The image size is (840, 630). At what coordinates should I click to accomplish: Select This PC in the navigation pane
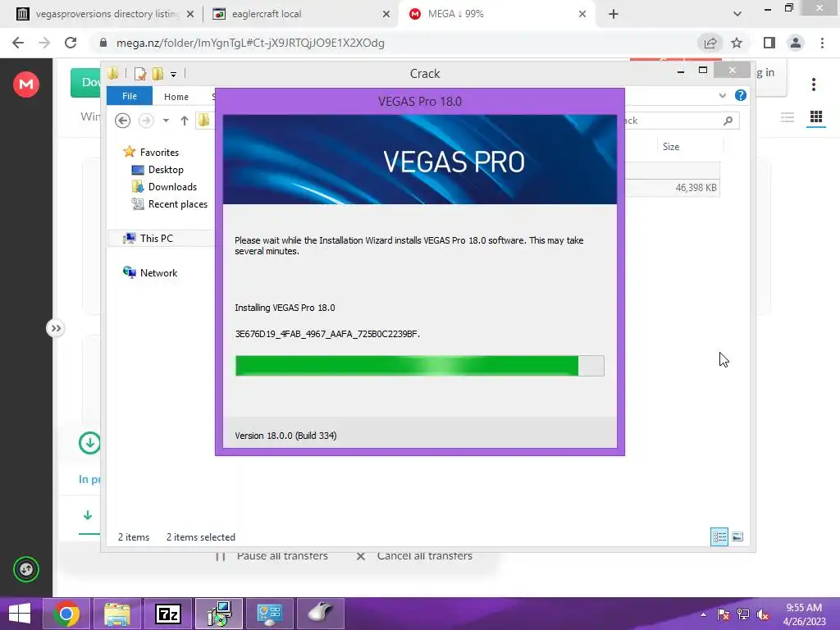pyautogui.click(x=157, y=238)
